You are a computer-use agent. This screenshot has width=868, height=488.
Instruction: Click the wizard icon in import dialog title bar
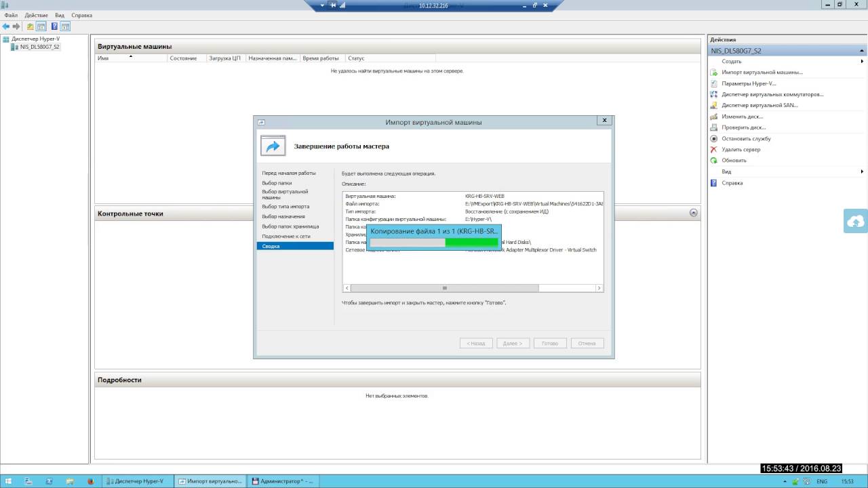tap(262, 122)
